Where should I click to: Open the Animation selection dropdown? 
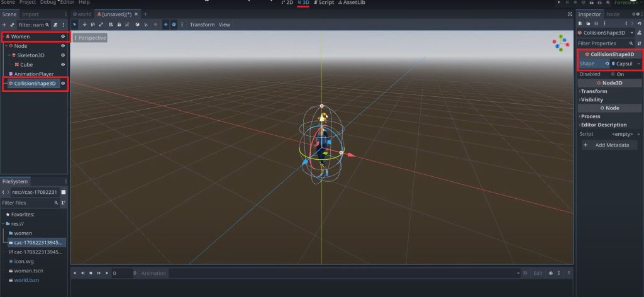point(345,273)
